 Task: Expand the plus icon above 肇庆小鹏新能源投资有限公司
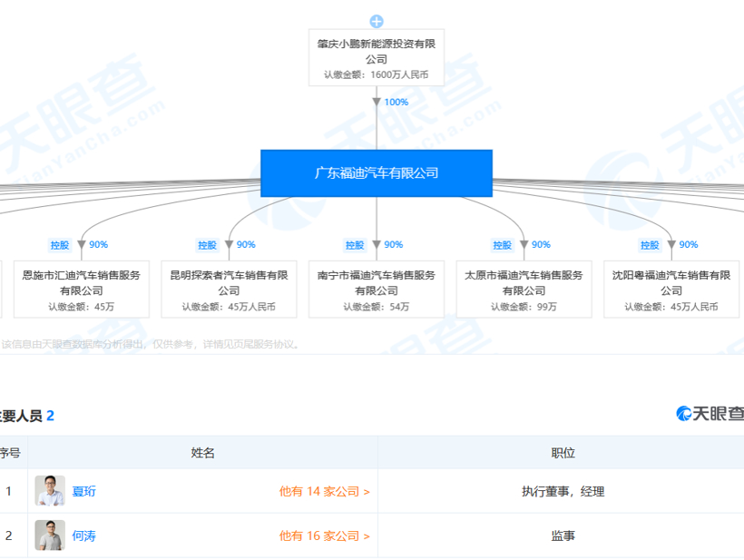click(377, 22)
